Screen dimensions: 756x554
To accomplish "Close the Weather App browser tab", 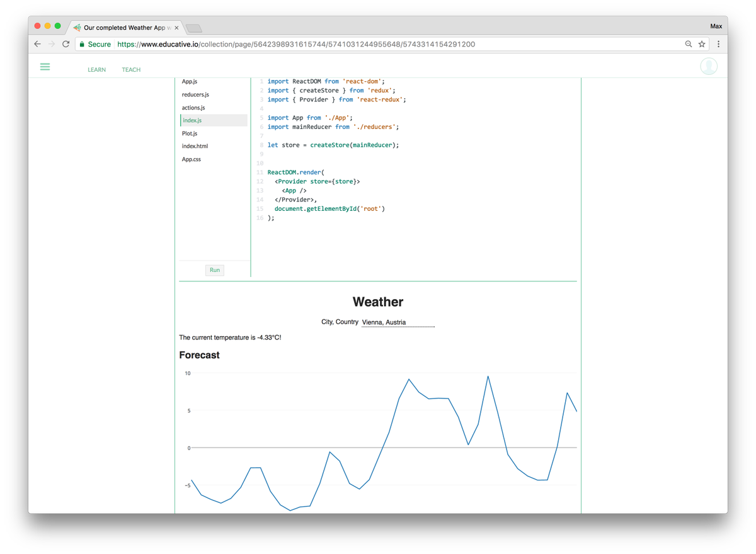I will point(177,28).
